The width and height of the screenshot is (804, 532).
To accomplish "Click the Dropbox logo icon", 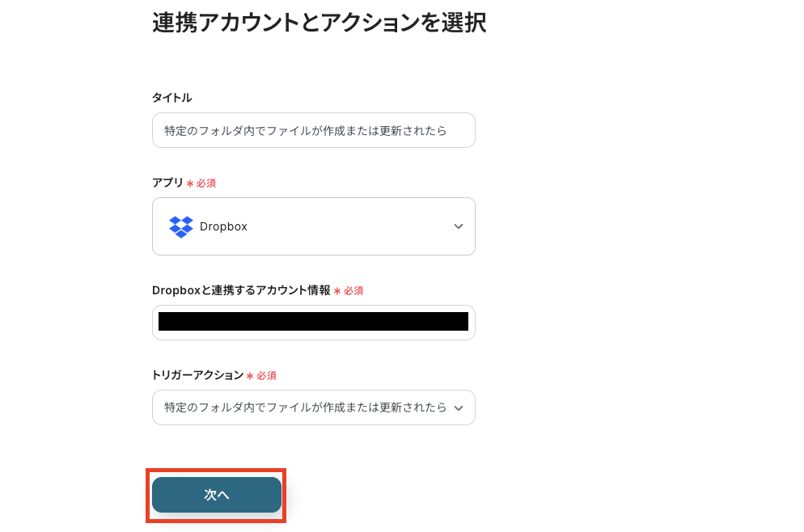I will (181, 226).
